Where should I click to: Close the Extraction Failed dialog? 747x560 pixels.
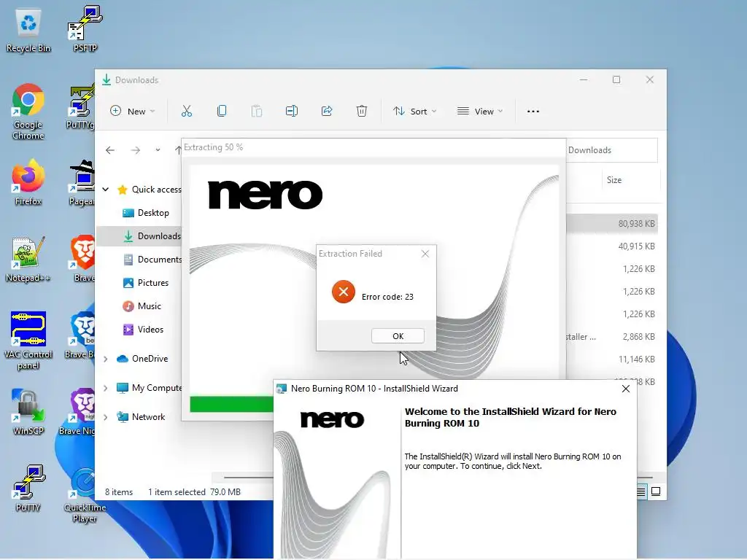tap(425, 254)
